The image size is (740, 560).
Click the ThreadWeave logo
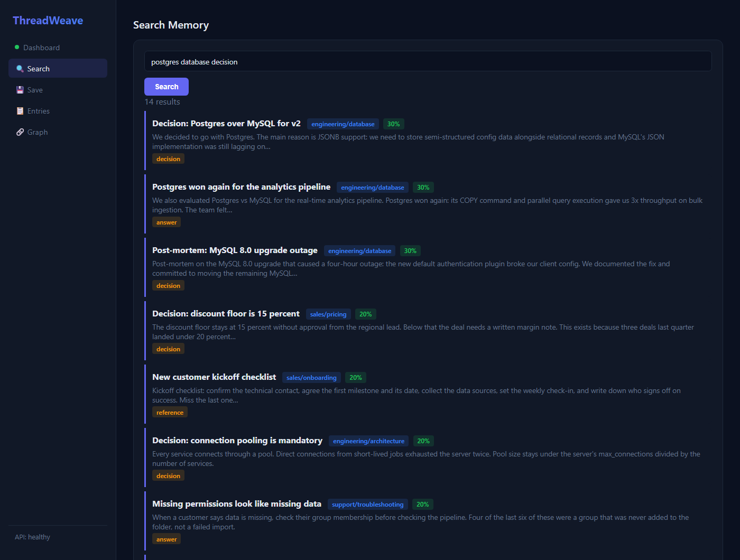coord(48,21)
